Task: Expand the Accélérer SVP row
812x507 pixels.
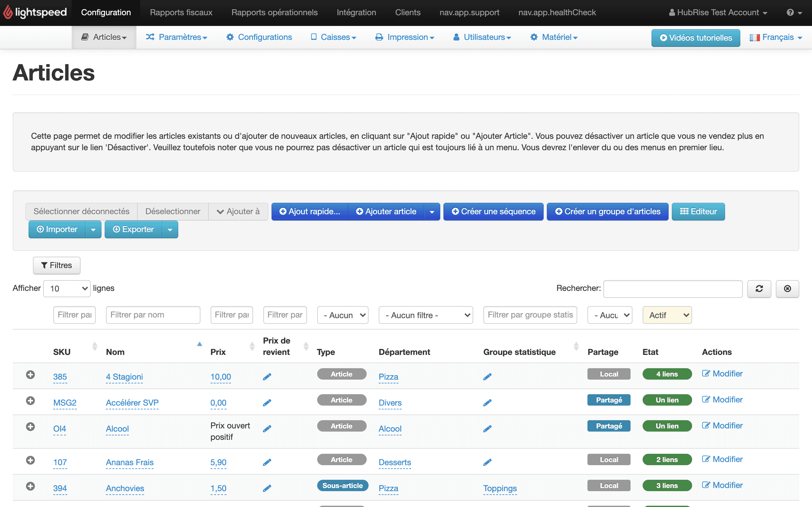Action: tap(30, 400)
